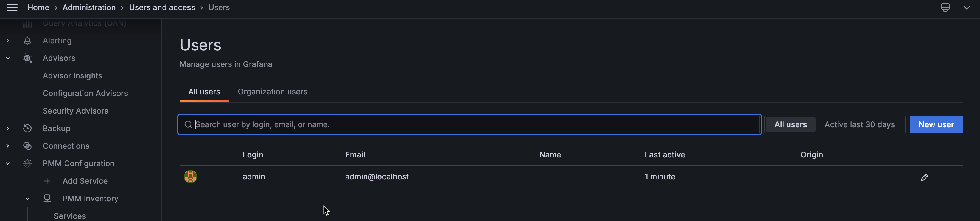Image resolution: width=980 pixels, height=221 pixels.
Task: Click the Connections icon
Action: [27, 146]
